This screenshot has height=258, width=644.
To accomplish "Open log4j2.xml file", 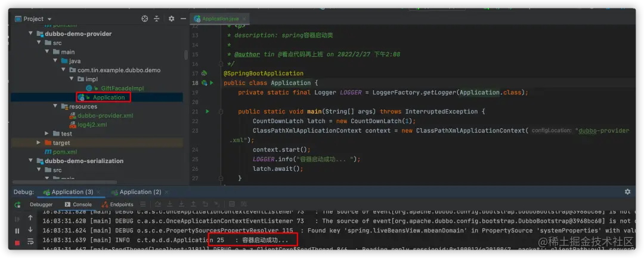I will pyautogui.click(x=92, y=125).
